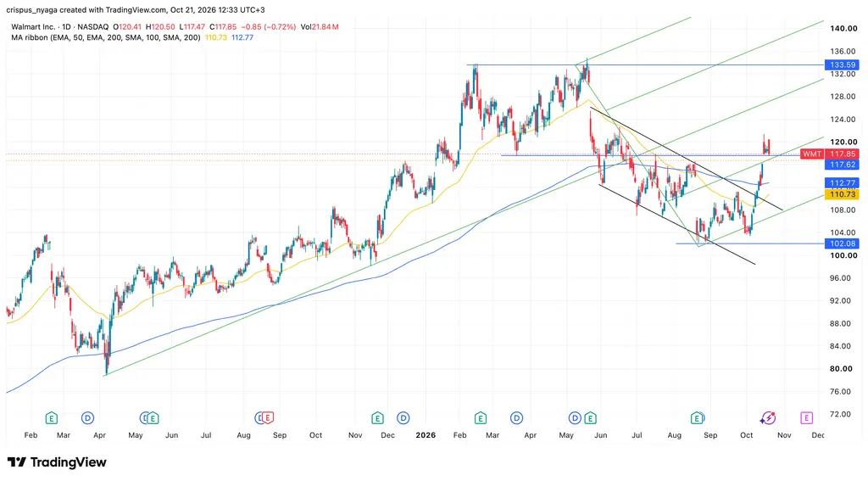This screenshot has height=481, width=868.
Task: Click the 117.62 blue price label
Action: click(843, 165)
